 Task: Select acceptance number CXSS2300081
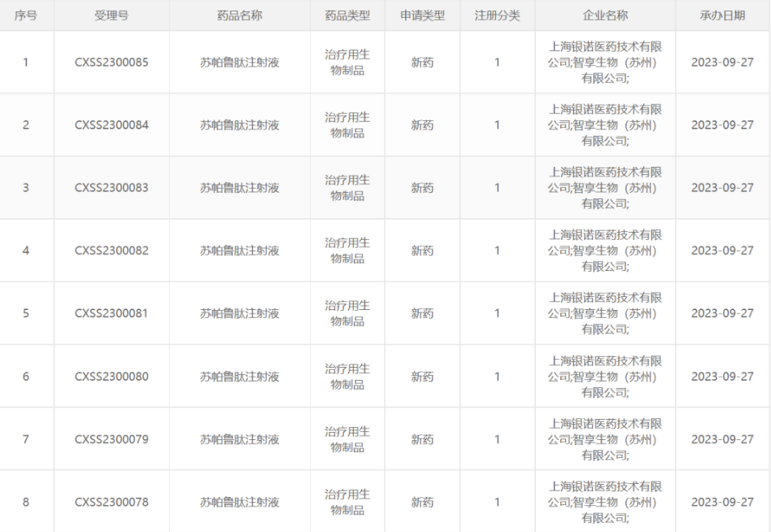[x=111, y=314]
